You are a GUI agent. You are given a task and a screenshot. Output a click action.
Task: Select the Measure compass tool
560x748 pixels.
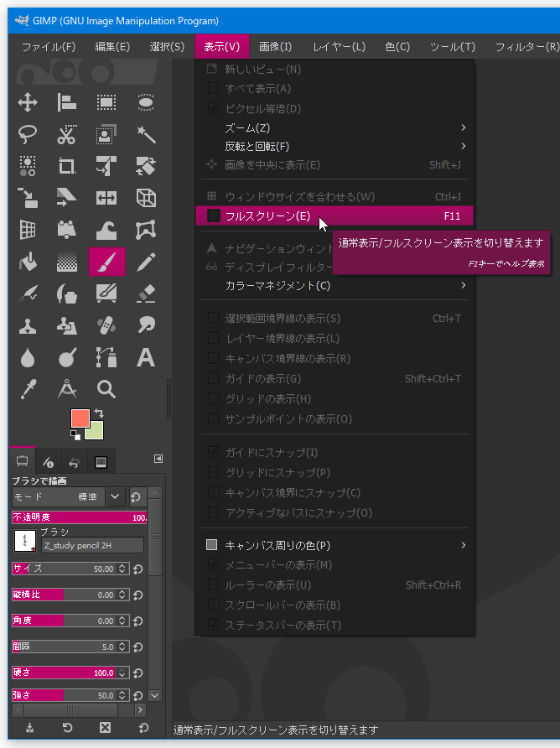pyautogui.click(x=67, y=389)
